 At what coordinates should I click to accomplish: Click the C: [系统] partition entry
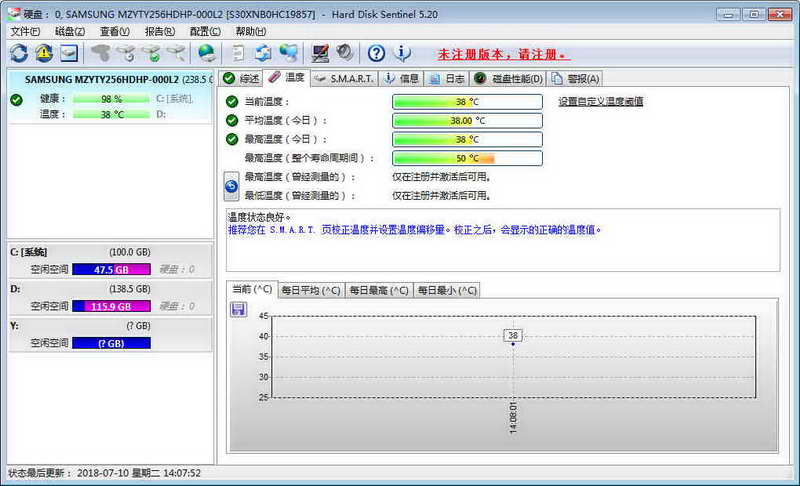click(x=110, y=261)
